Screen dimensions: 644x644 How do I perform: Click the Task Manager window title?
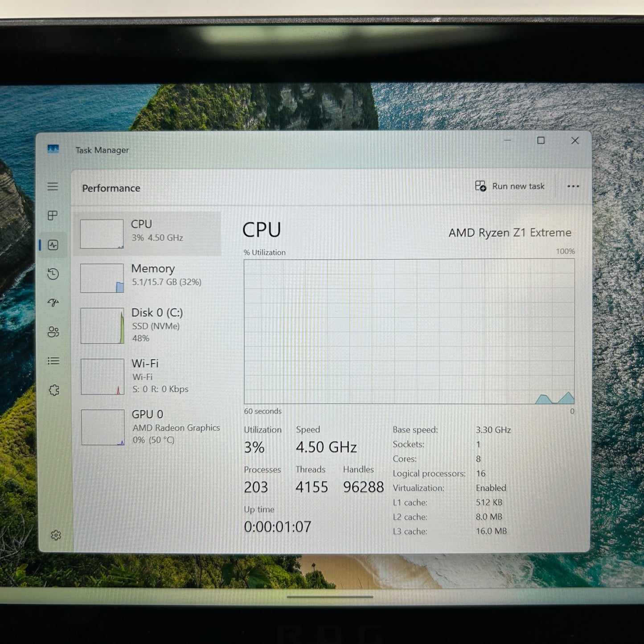coord(102,150)
